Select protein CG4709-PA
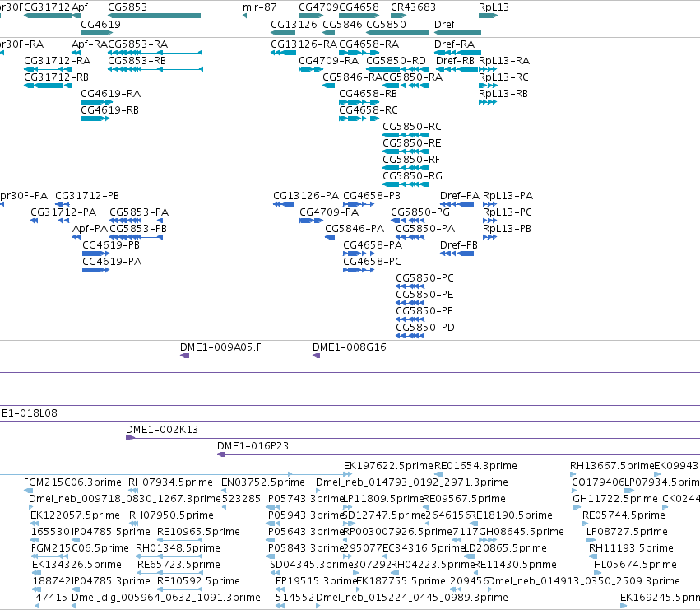Viewport: 700px width, 610px height. pos(329,212)
